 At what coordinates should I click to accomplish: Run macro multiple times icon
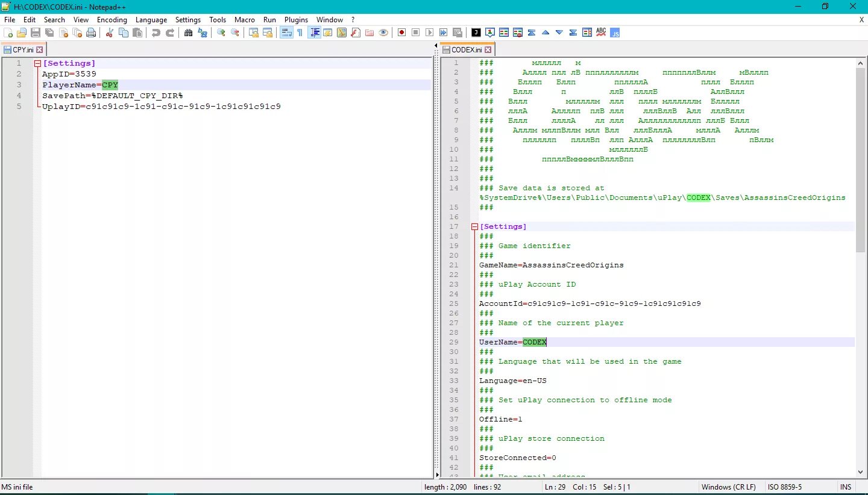(x=443, y=33)
